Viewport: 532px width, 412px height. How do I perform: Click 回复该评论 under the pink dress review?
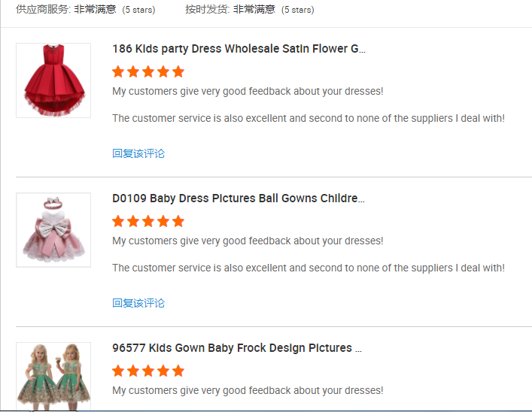(x=138, y=303)
